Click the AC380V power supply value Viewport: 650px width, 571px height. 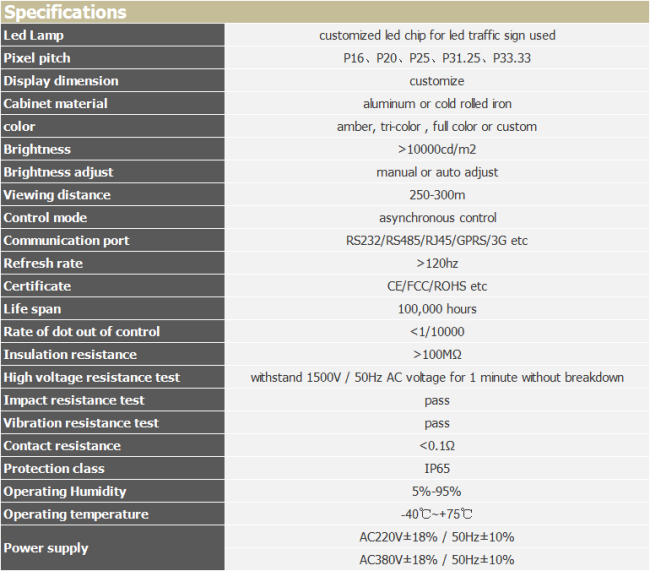click(437, 560)
